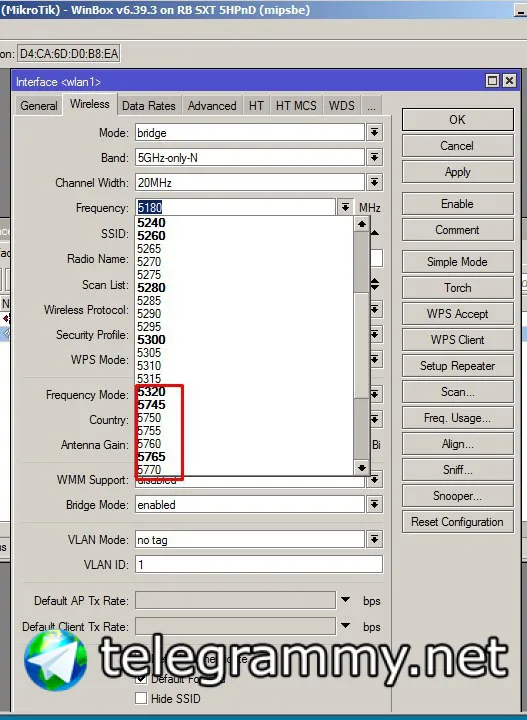Viewport: 527px width, 720px height.
Task: Go to the Advanced tab
Action: (212, 106)
